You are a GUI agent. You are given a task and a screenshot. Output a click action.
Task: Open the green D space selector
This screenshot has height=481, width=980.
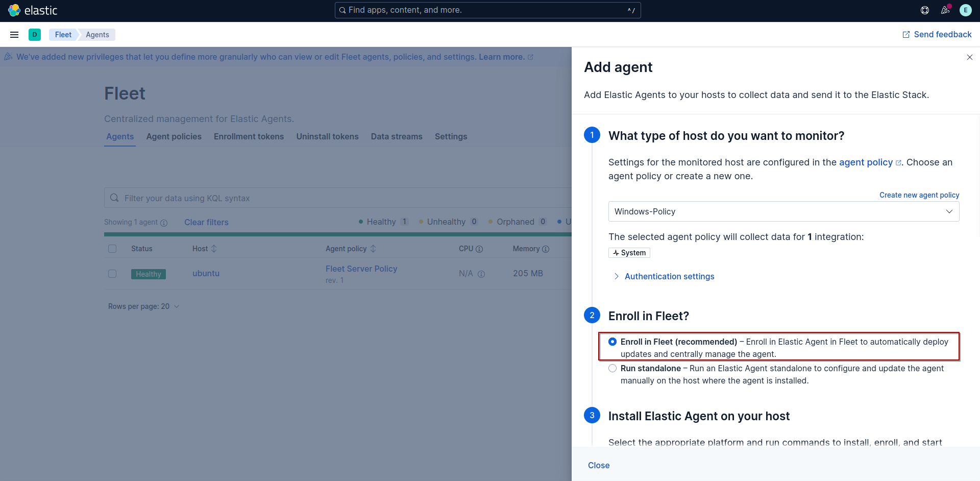click(x=35, y=35)
